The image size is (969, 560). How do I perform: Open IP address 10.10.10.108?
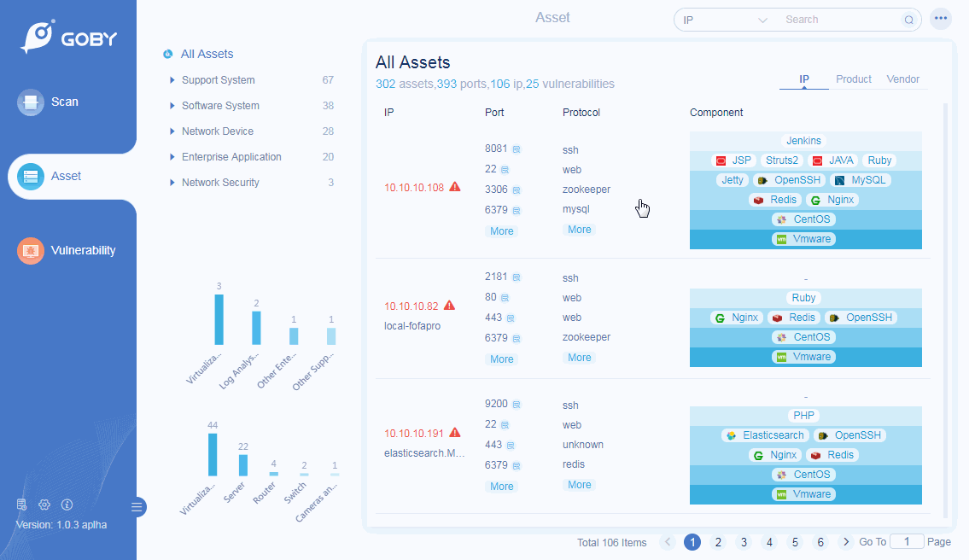(414, 187)
